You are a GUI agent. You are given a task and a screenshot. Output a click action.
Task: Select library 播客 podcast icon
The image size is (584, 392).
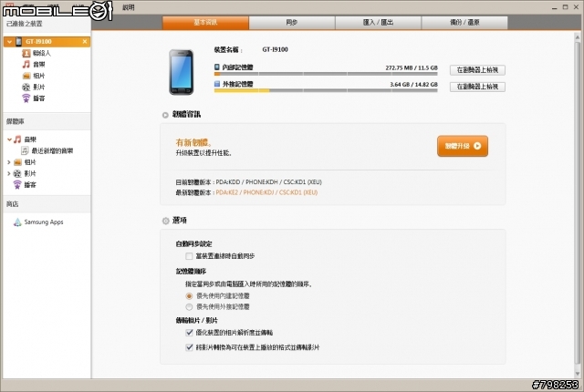[x=17, y=184]
